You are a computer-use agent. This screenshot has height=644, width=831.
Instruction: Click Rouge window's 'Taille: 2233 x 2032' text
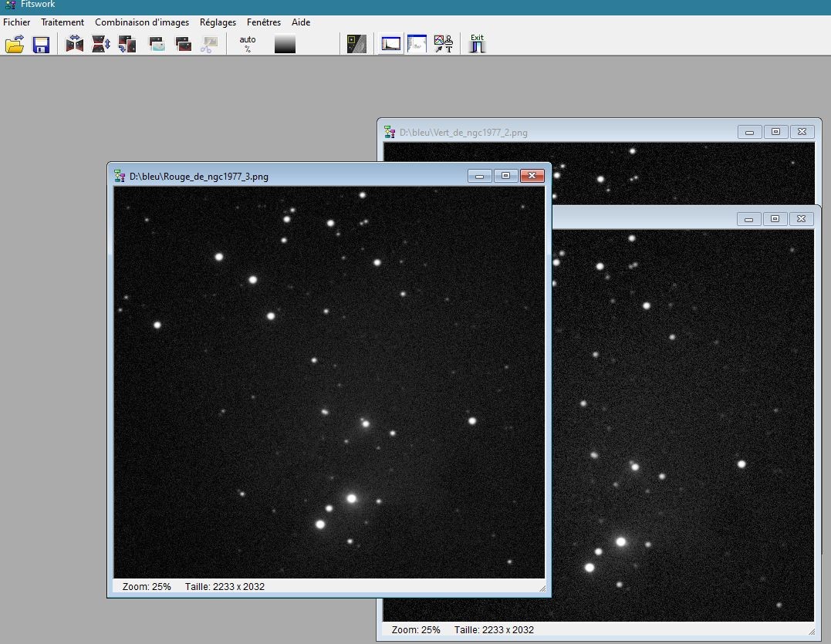[x=225, y=586]
